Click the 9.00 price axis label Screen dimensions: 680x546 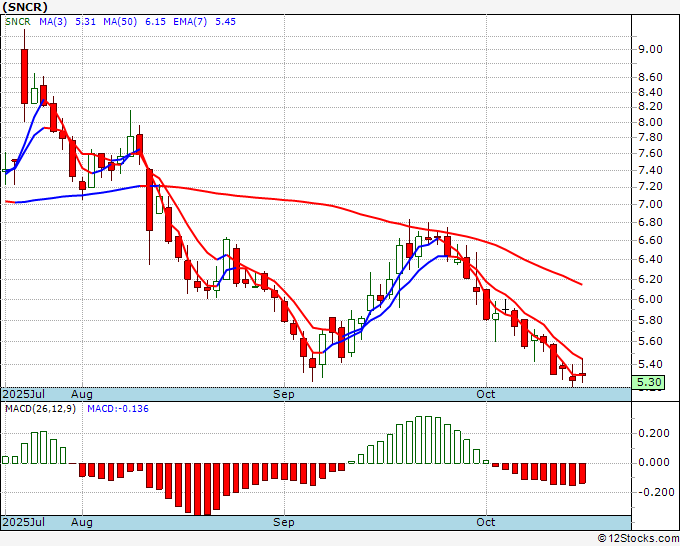point(650,49)
